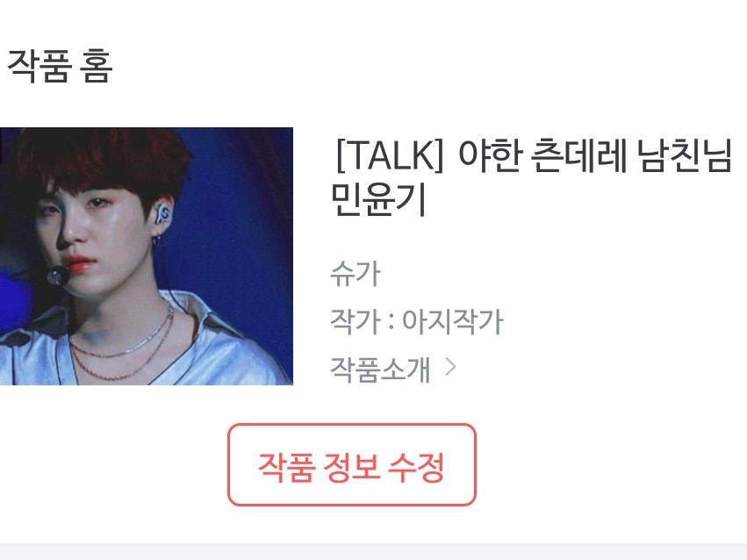Open the [TALK] 야한 촌데레 남친님 title

tap(533, 177)
